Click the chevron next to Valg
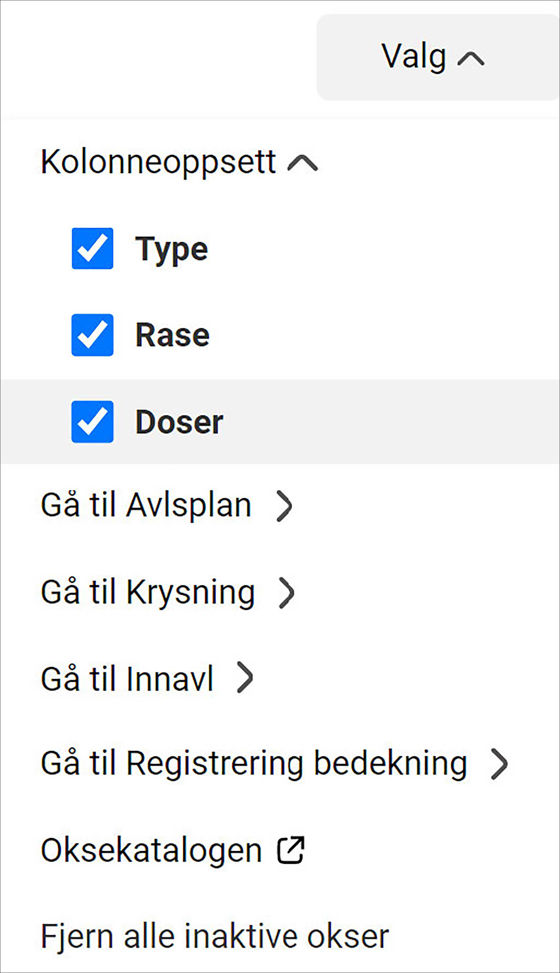 tap(470, 59)
